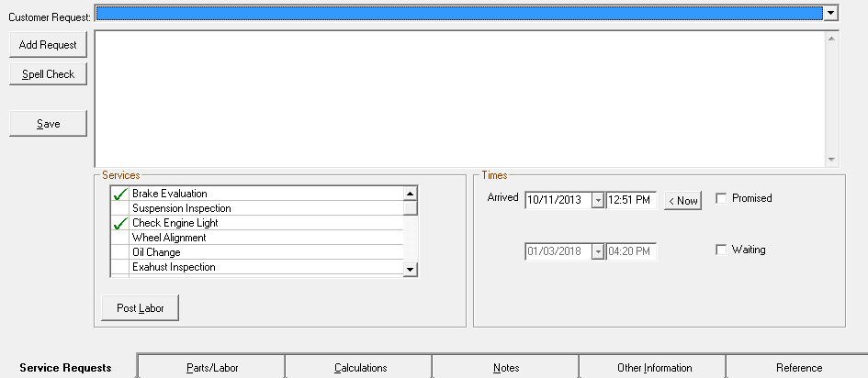Enable the Promised checkbox
The height and width of the screenshot is (378, 868).
tap(721, 198)
